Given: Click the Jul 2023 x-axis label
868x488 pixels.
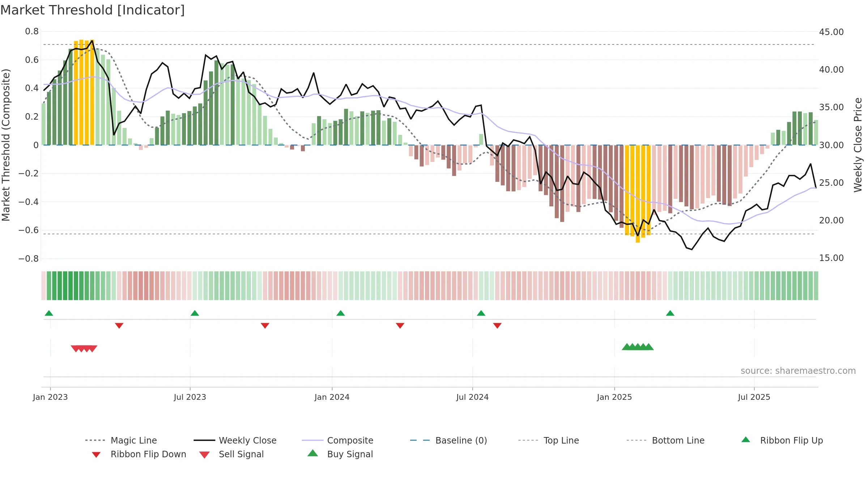Looking at the screenshot, I should point(190,397).
